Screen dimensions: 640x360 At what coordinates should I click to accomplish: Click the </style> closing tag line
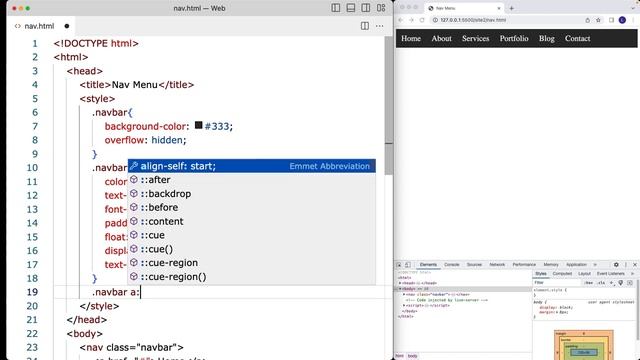pos(100,306)
